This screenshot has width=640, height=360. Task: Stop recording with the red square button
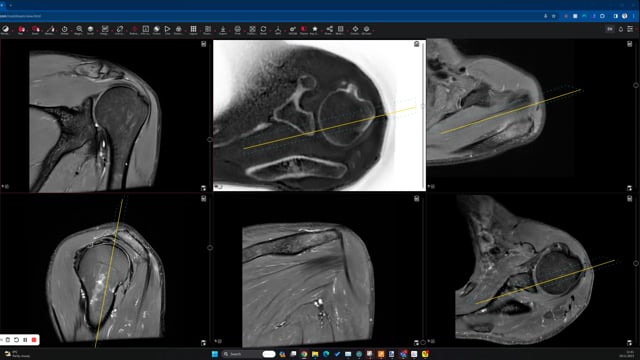pos(34,340)
